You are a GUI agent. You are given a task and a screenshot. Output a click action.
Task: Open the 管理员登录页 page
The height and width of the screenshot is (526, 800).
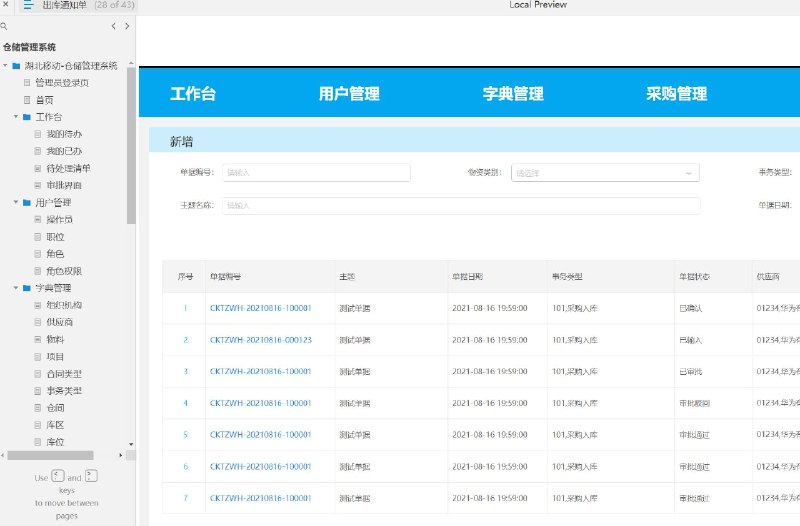pos(62,83)
